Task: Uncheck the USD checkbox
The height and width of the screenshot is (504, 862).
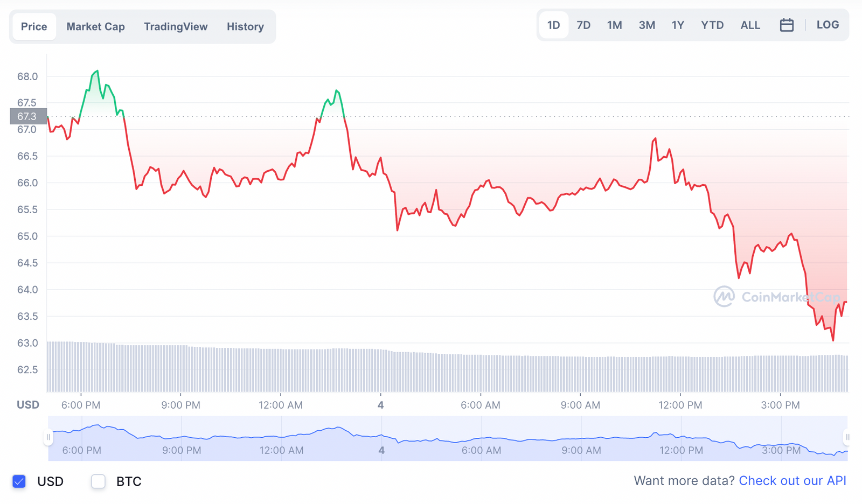Action: coord(19,481)
